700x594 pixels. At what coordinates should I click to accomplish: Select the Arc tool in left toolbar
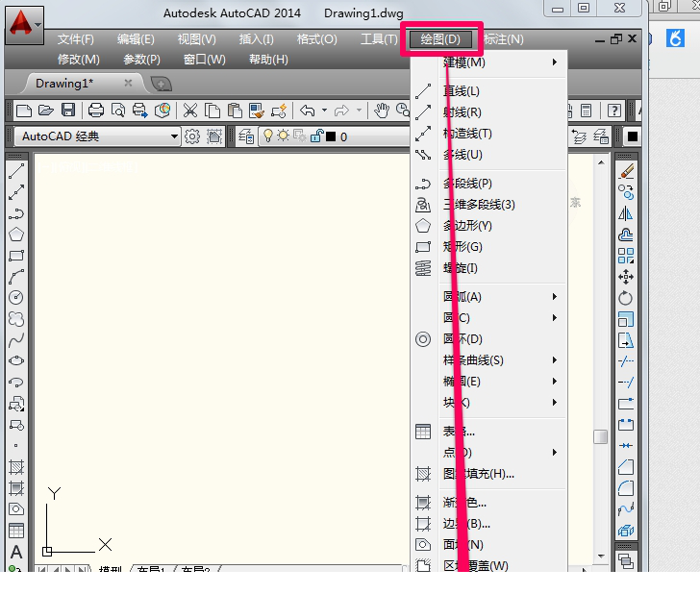[x=16, y=277]
